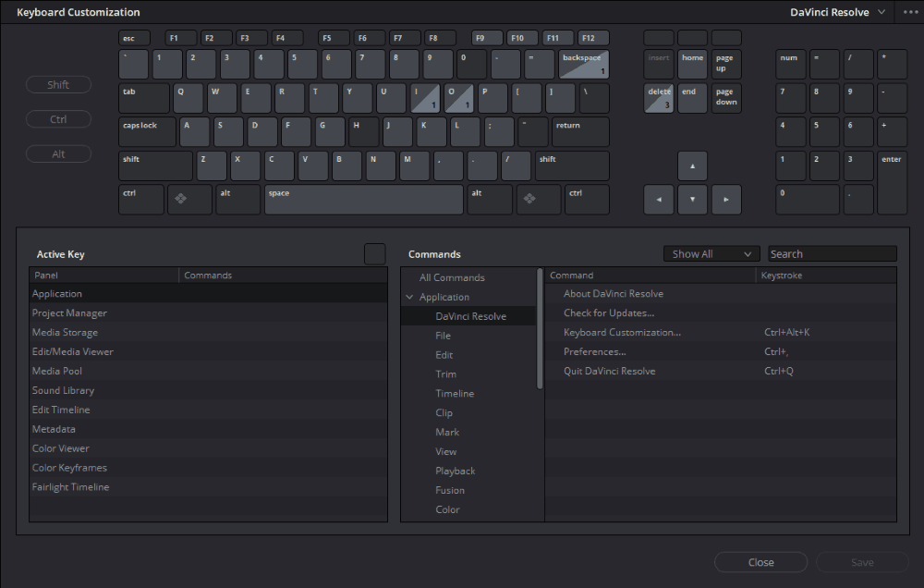Click the left arrow key
The height and width of the screenshot is (588, 924).
click(658, 200)
